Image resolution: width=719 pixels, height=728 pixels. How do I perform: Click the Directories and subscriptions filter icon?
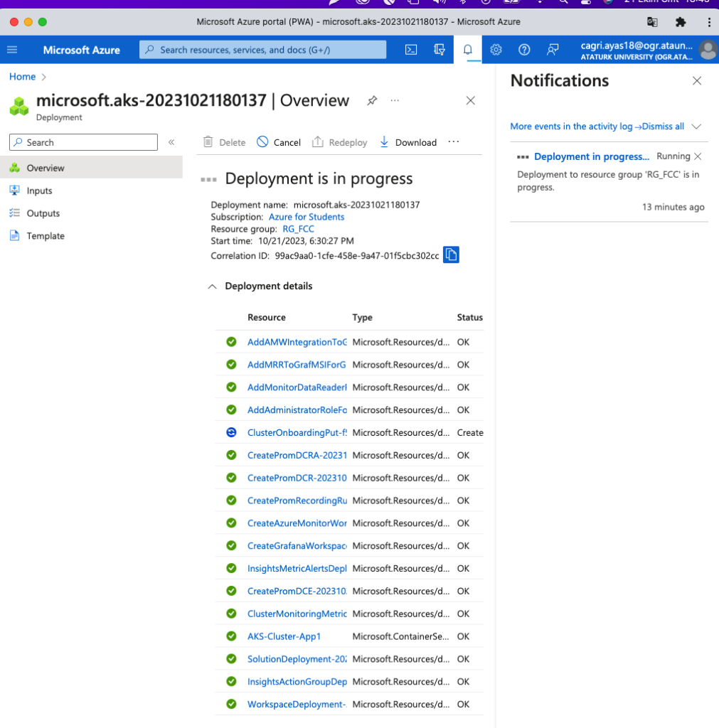[440, 50]
